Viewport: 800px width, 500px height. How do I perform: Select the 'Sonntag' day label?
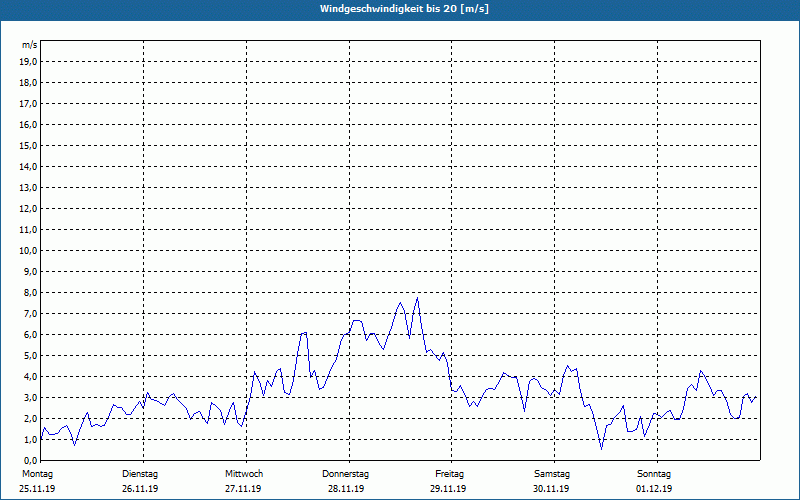(654, 474)
